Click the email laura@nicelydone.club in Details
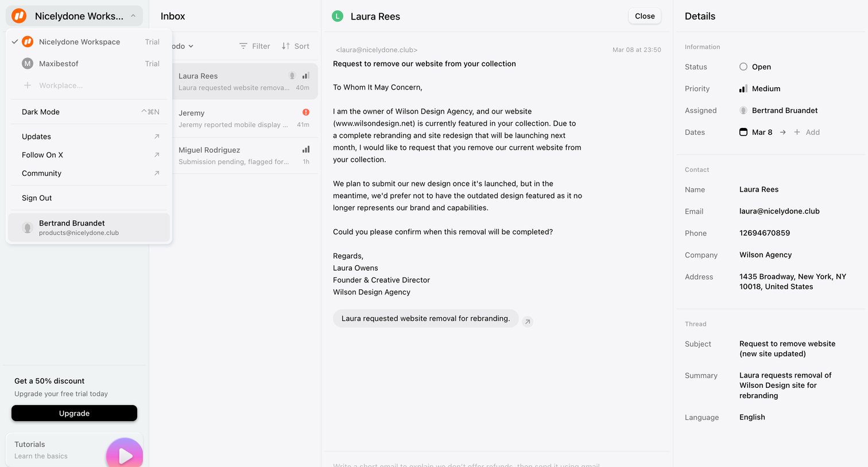Viewport: 868px width, 467px height. [x=780, y=211]
